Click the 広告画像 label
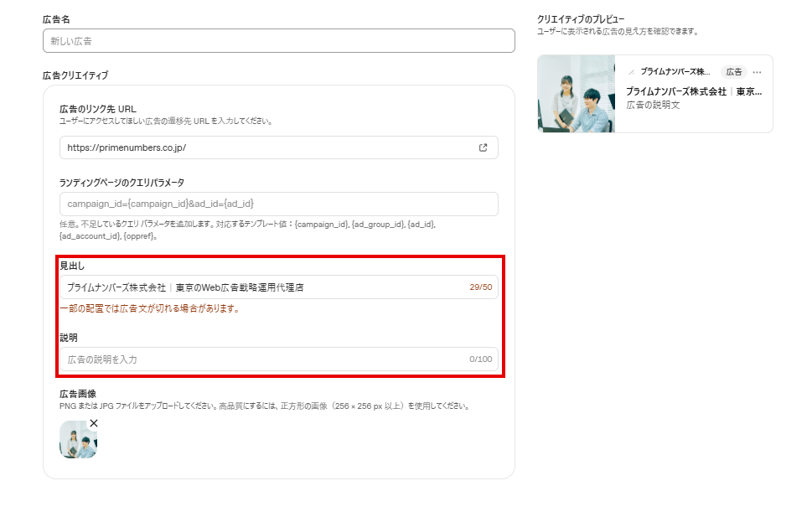 78,394
